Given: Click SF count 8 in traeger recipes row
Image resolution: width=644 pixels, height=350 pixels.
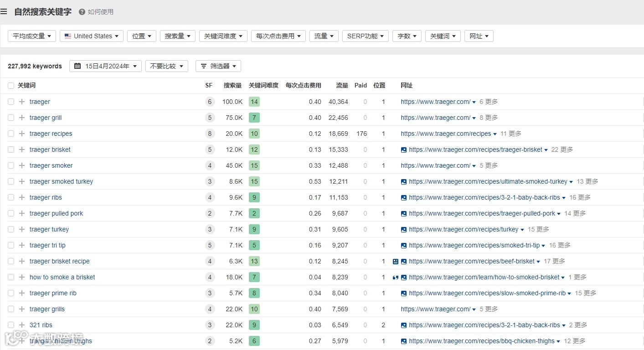Looking at the screenshot, I should pos(210,134).
